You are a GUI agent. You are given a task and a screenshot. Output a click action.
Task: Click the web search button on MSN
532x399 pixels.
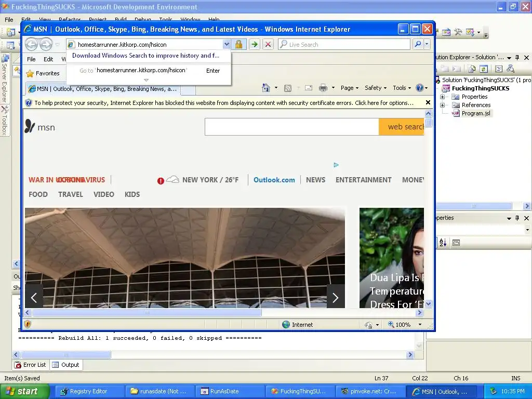402,127
